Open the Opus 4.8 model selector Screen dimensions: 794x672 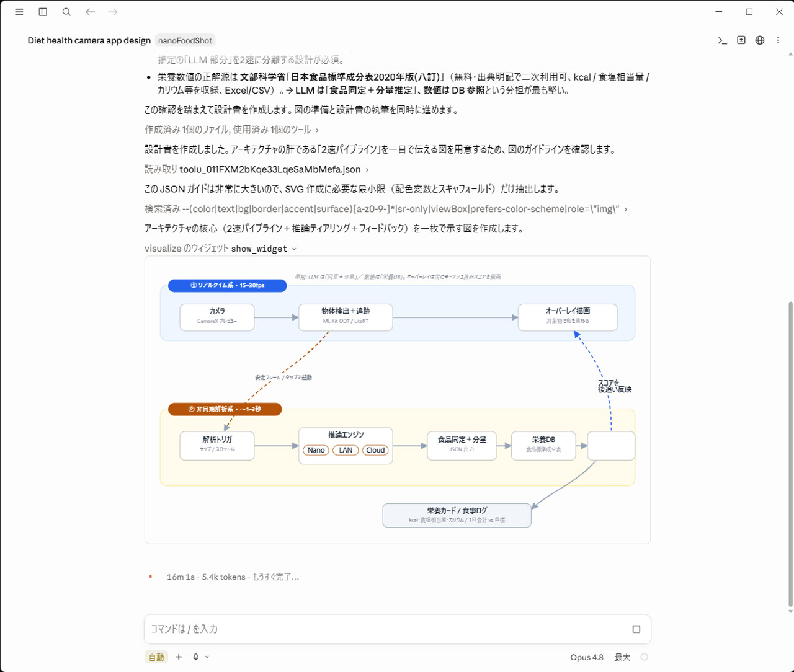(x=587, y=657)
